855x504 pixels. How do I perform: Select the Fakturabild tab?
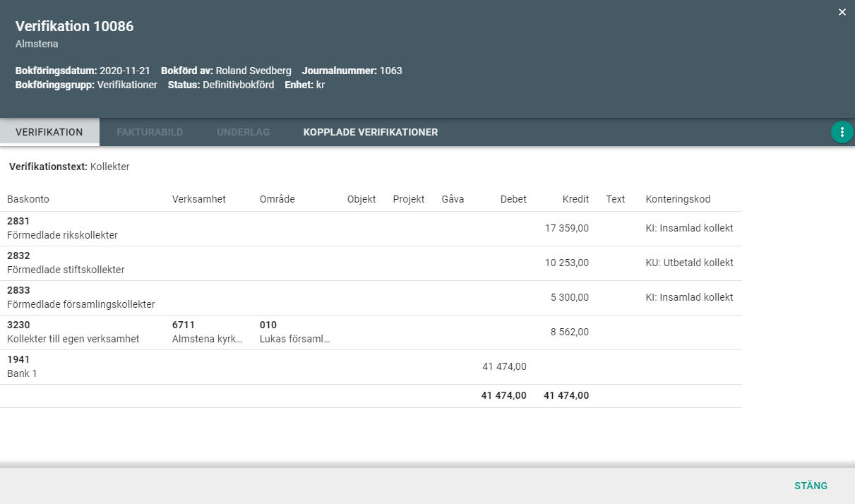pyautogui.click(x=150, y=132)
